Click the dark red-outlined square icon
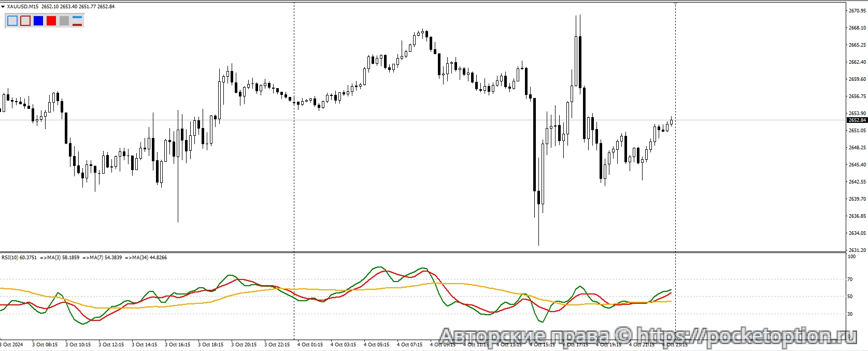868x351 pixels. pyautogui.click(x=25, y=21)
